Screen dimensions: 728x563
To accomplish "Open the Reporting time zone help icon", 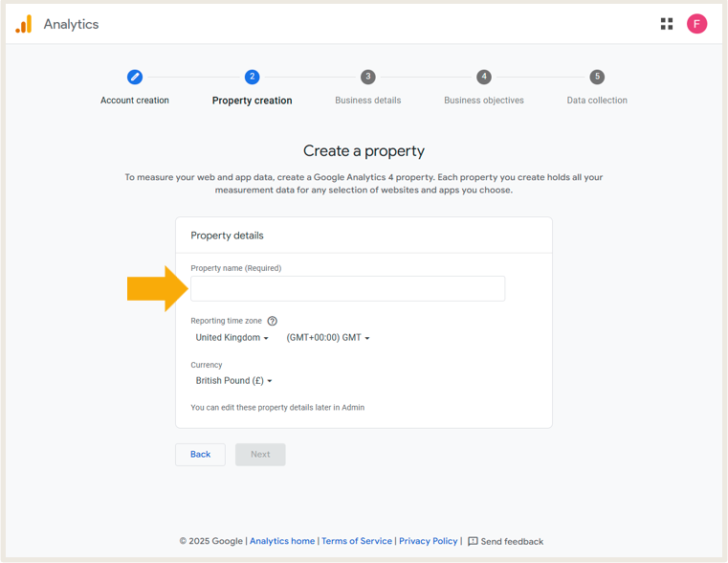I will 273,321.
